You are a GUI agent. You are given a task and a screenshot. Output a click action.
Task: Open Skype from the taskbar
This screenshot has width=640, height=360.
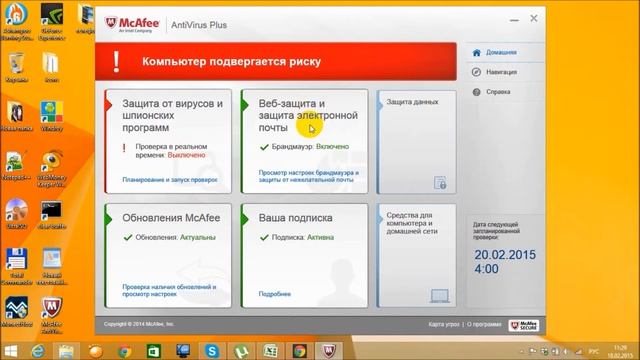click(x=212, y=351)
